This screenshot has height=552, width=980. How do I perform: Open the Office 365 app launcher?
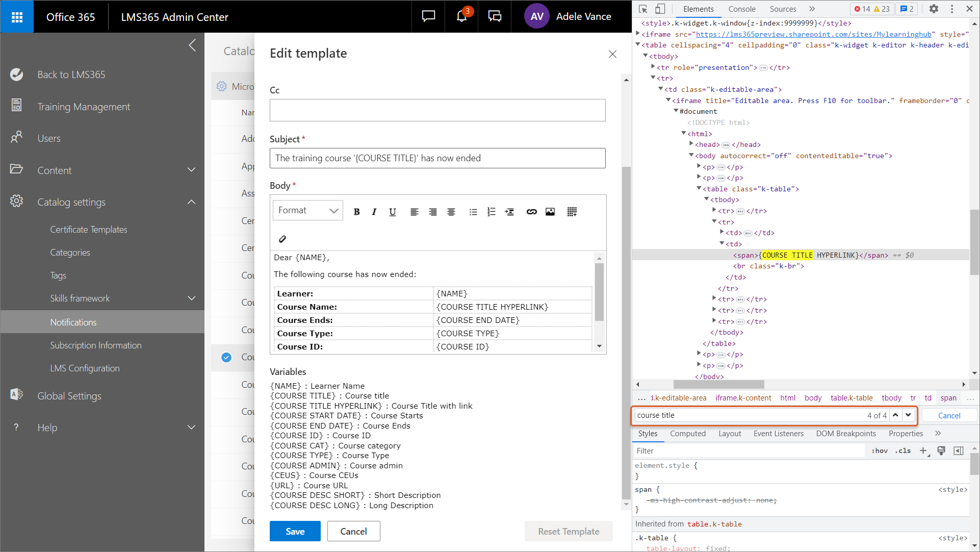tap(17, 17)
